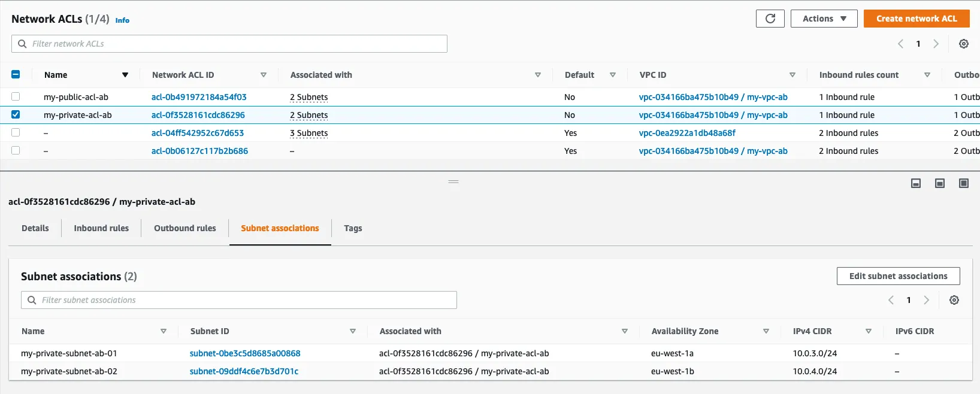The image size is (980, 394).
Task: Sort subnets by Availability Zone column
Action: click(x=766, y=331)
